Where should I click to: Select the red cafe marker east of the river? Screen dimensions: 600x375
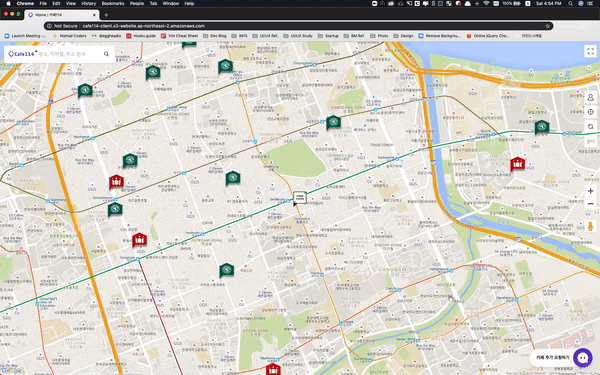coord(517,164)
